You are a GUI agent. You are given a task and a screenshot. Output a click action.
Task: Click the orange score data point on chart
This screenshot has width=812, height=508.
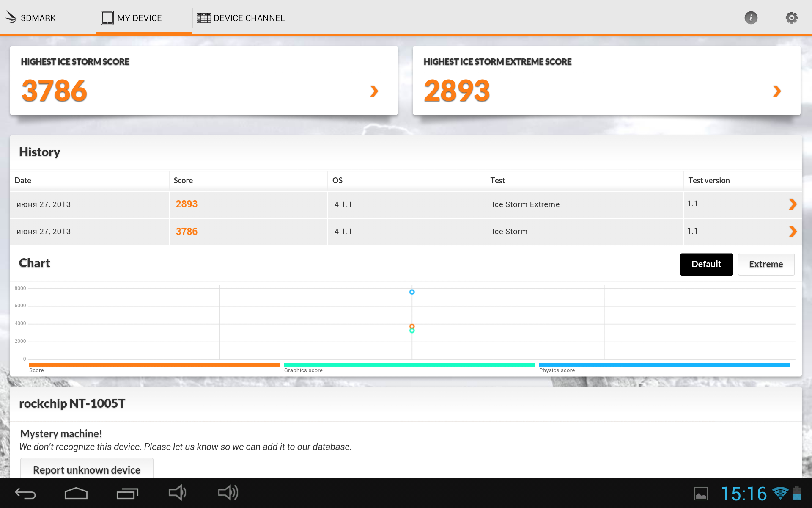pos(412,326)
